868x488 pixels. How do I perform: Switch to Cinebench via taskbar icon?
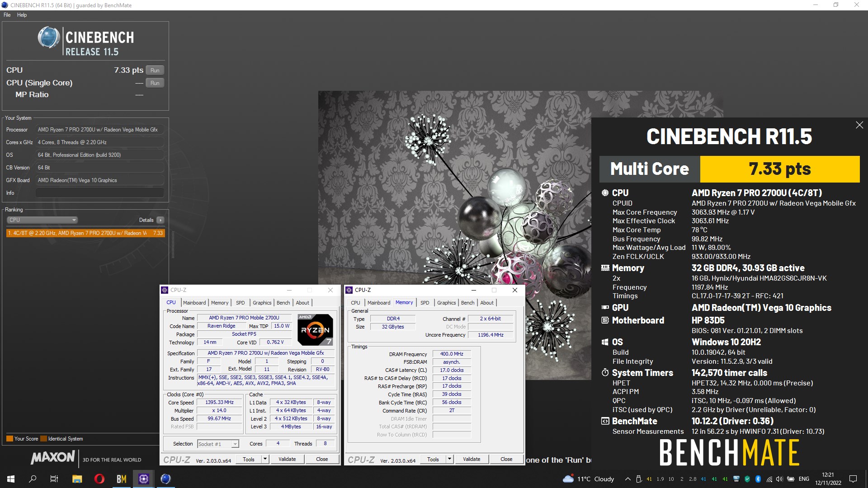165,479
